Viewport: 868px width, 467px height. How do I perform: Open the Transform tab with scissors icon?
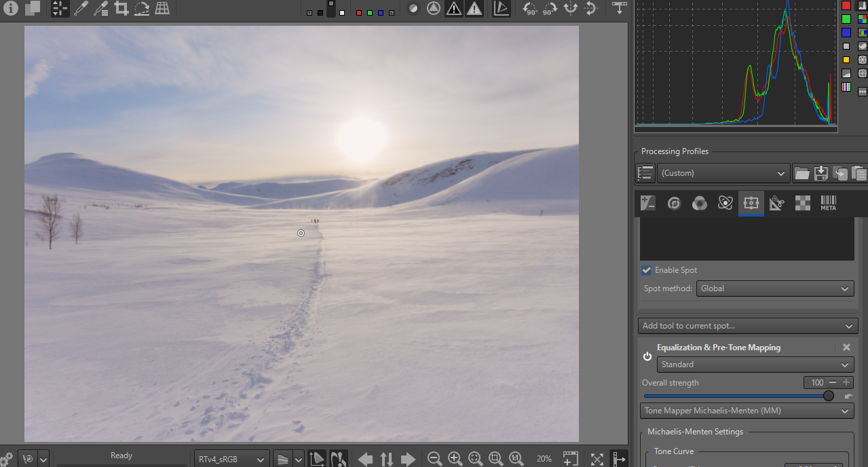(x=777, y=203)
